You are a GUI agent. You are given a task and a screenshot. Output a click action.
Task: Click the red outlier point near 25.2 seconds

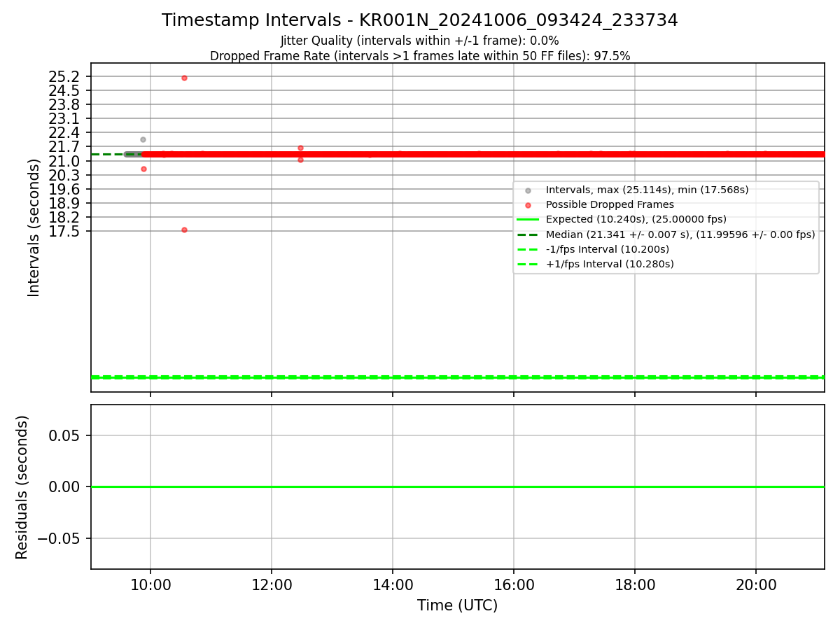184,78
